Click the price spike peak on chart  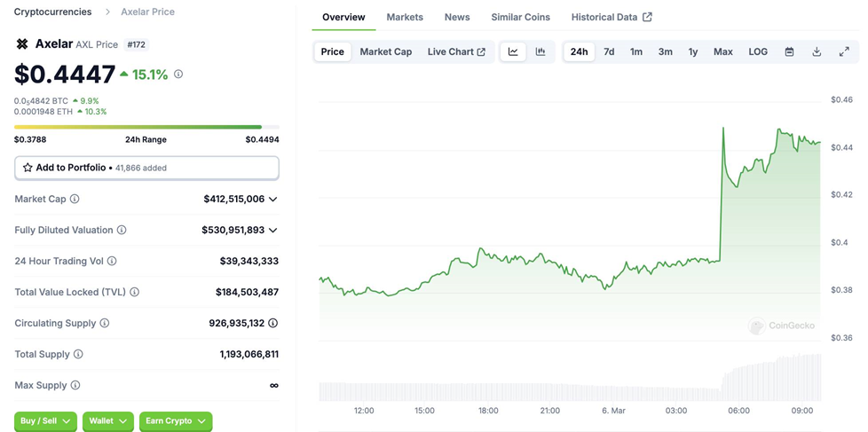tap(723, 129)
